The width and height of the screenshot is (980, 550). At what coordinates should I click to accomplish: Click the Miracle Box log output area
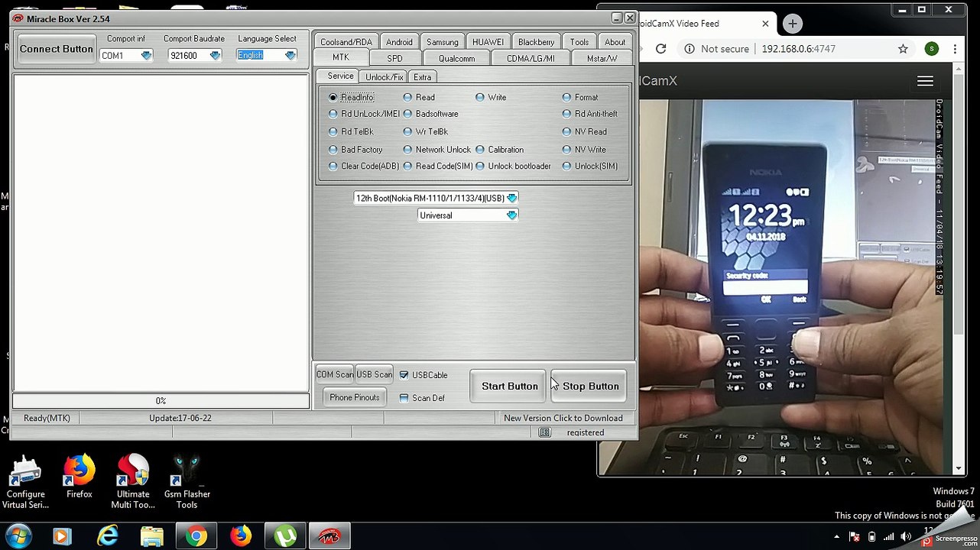(161, 232)
